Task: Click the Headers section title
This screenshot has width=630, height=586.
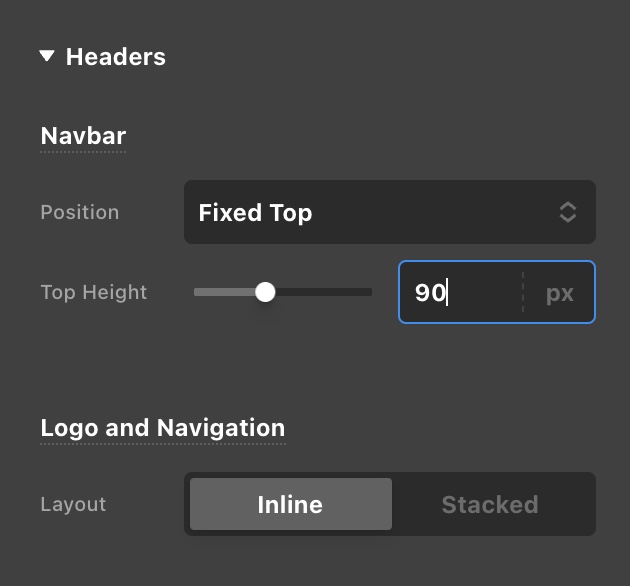Action: tap(115, 57)
